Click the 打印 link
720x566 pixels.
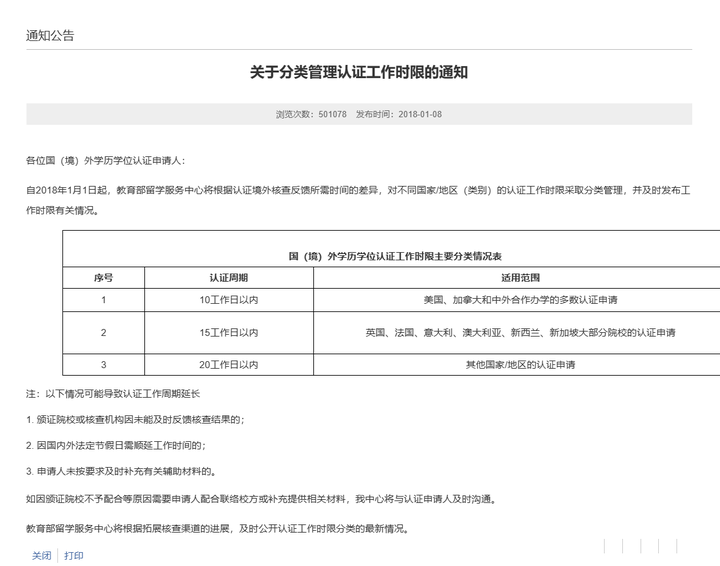[74, 555]
